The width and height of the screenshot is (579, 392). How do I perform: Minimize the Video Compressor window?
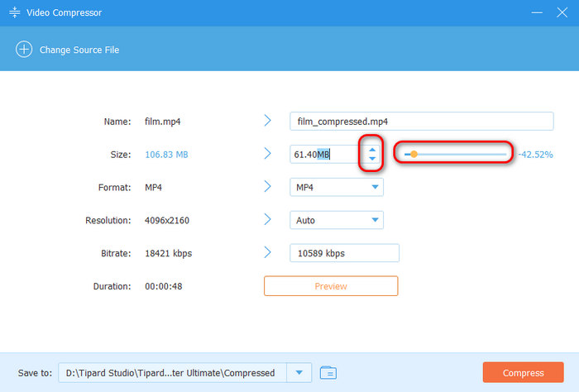(x=537, y=12)
